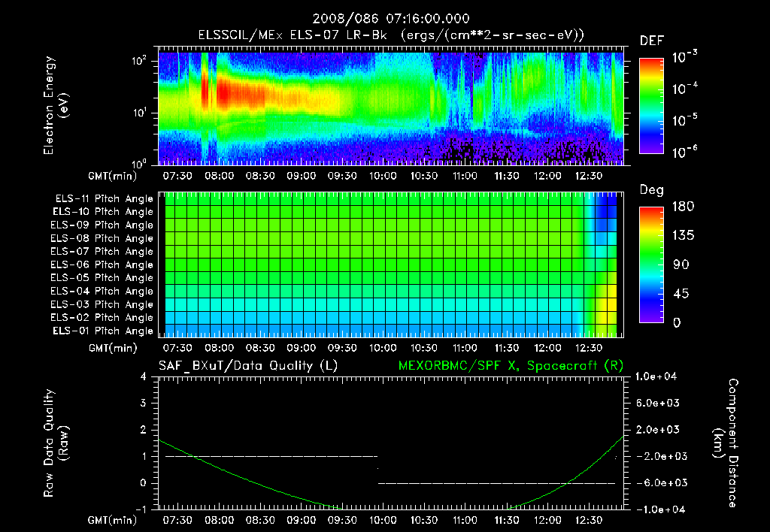Click 12:30 under the electron energy spectrogram

(x=588, y=176)
